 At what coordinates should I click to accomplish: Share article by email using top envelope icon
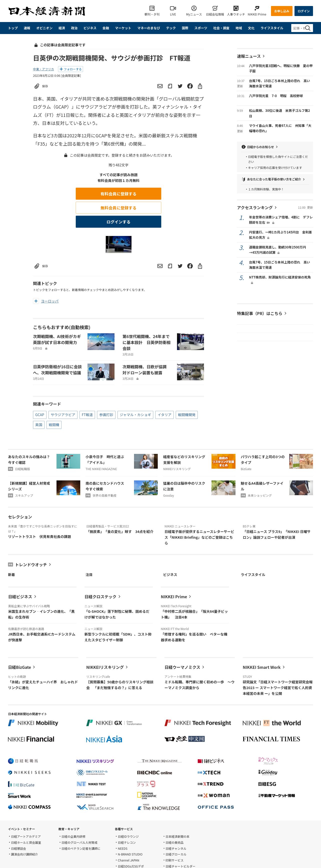(160, 86)
